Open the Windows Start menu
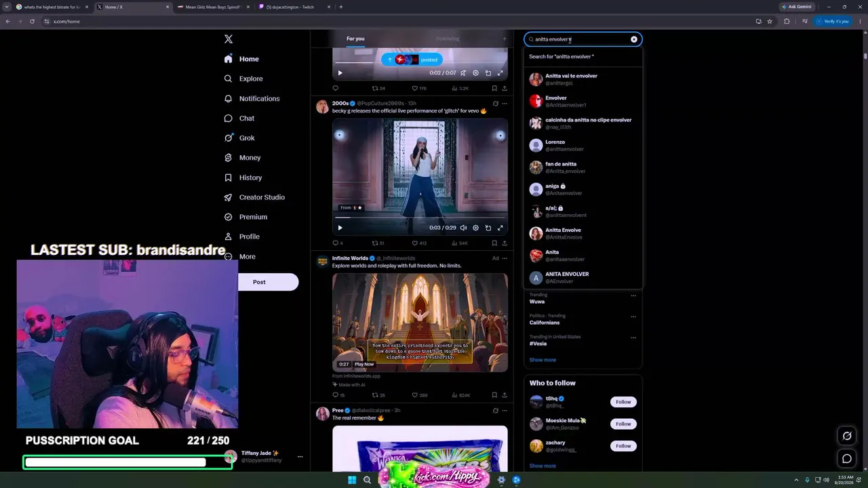868x488 pixels. 352,480
